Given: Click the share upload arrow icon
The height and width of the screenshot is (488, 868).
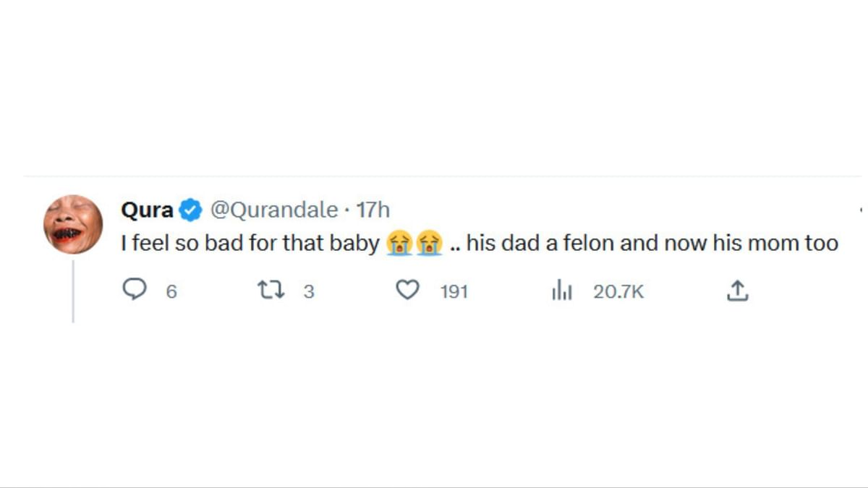Looking at the screenshot, I should click(x=736, y=291).
